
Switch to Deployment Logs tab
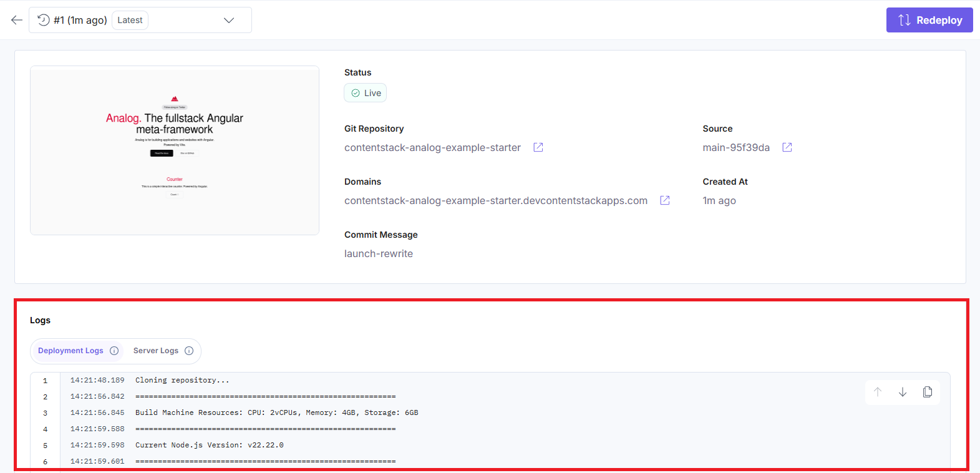coord(70,351)
